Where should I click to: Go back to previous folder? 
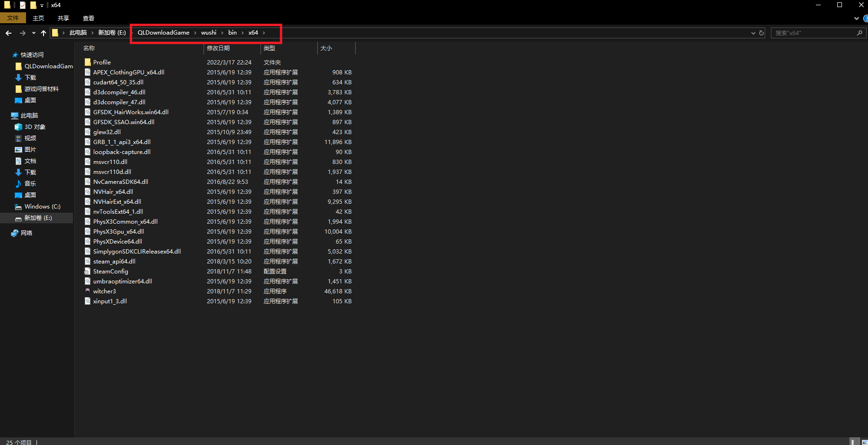pyautogui.click(x=9, y=33)
